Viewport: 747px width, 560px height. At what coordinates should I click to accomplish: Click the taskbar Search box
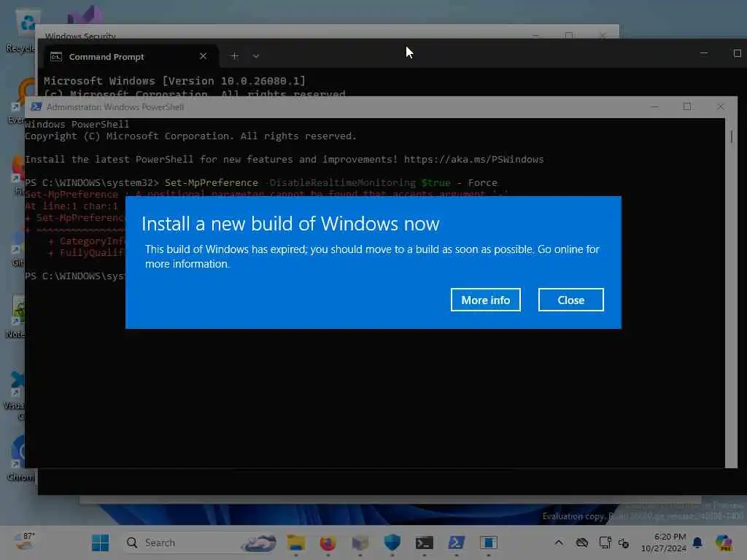click(x=201, y=542)
